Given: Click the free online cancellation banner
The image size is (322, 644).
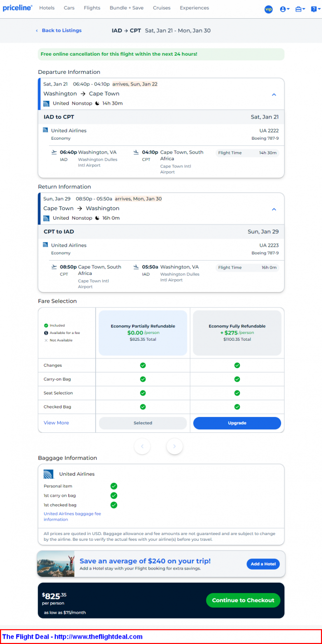Looking at the screenshot, I should pyautogui.click(x=161, y=54).
